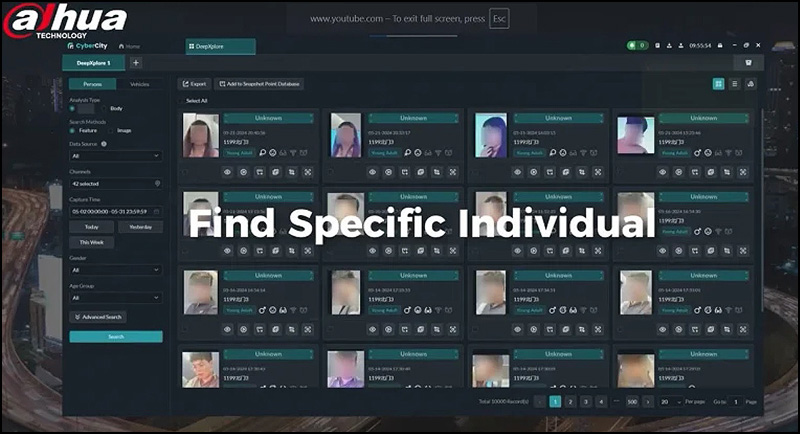Click the playback icon on the 20:40:56 card
800x434 pixels.
[x=243, y=172]
